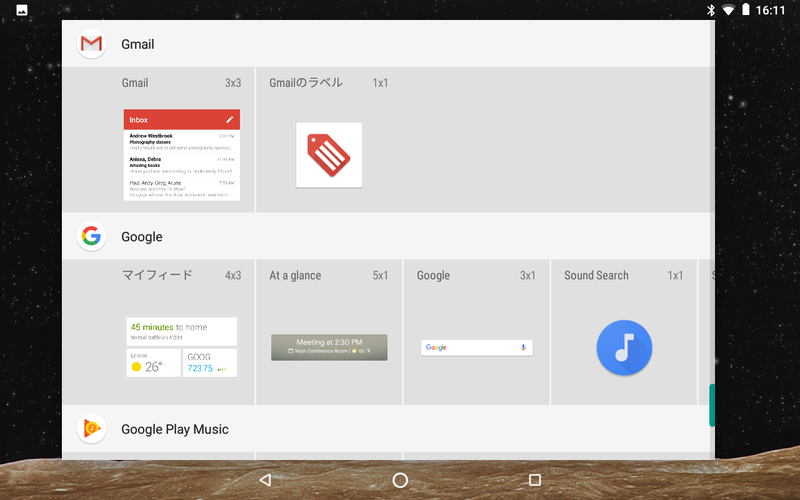Select the At a glance widget preview

click(x=329, y=347)
